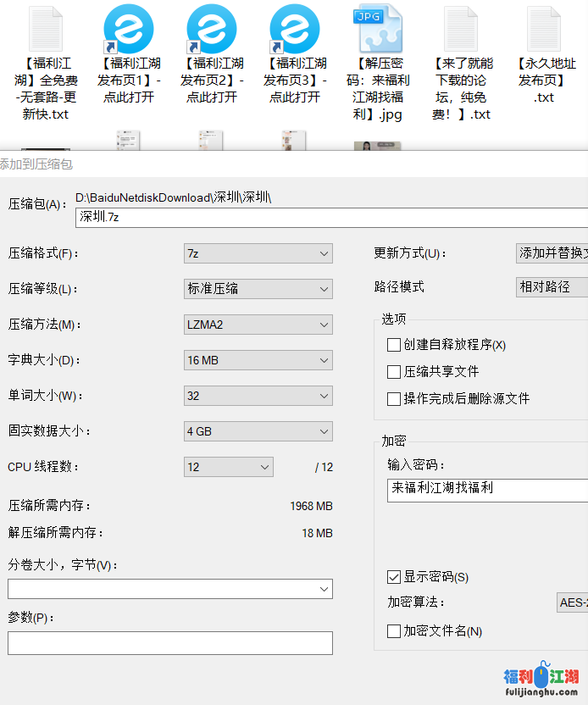Select the 全免费 text file icon
Image resolution: width=588 pixels, height=705 pixels.
(x=46, y=29)
